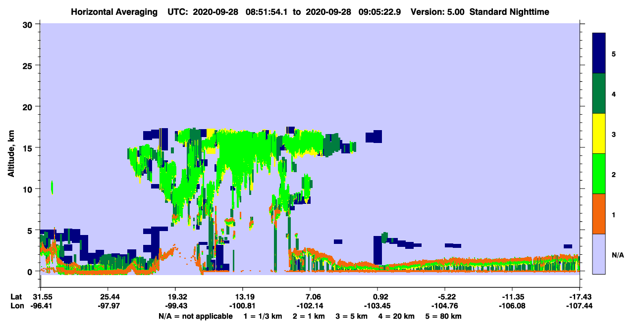Click the 15 altitude tick label
This screenshot has width=644, height=330.
[x=29, y=148]
